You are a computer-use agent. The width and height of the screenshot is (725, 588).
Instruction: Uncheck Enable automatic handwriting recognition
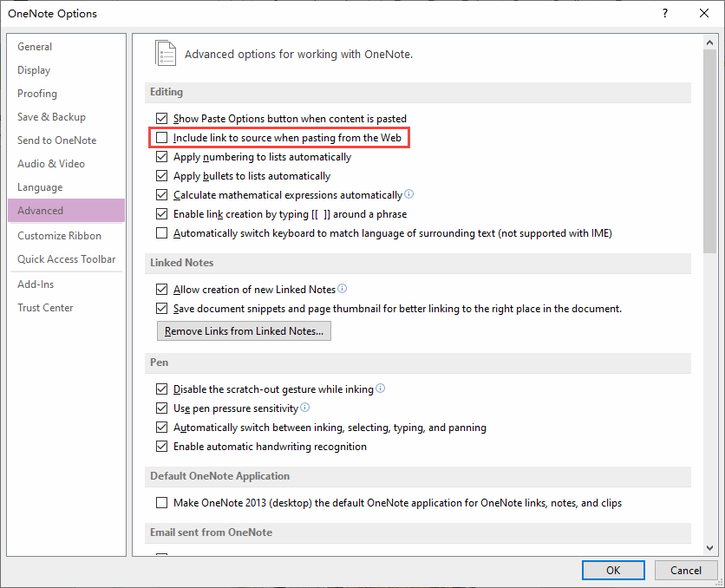[161, 446]
